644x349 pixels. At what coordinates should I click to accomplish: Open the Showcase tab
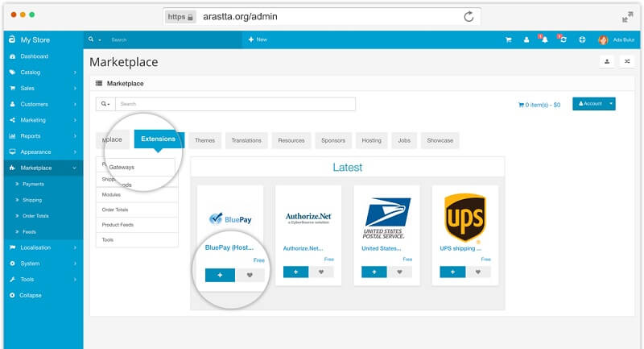440,140
